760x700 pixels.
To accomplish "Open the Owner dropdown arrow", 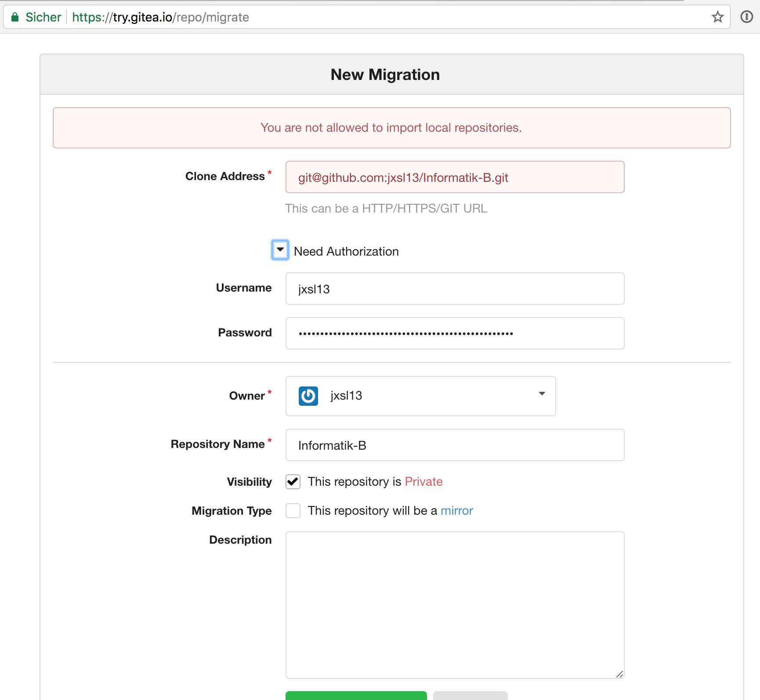I will pos(542,393).
